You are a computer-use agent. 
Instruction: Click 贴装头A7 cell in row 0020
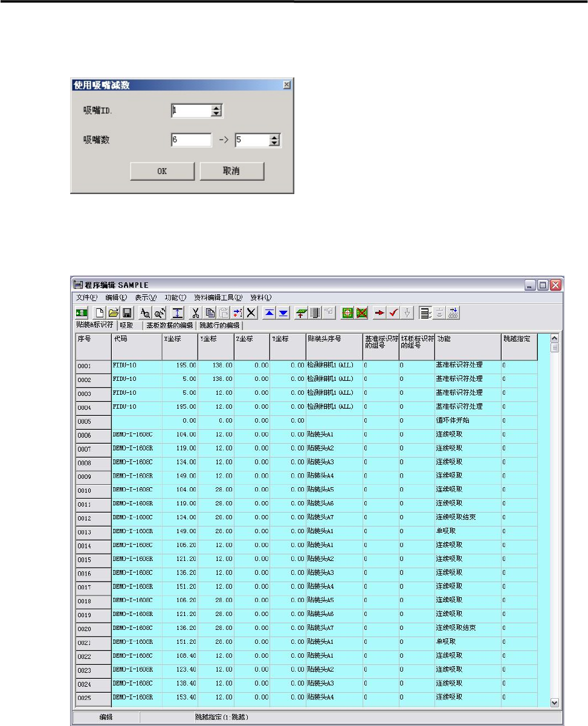point(334,628)
